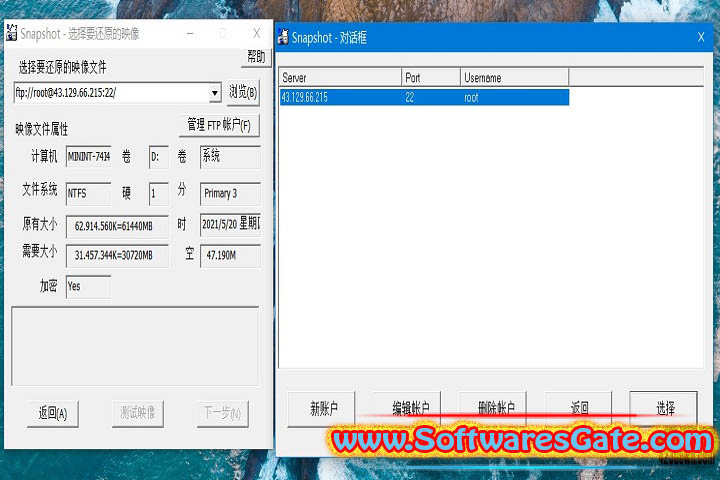This screenshot has height=480, width=720.
Task: Click the date field 2021/5/20
Action: click(x=230, y=225)
